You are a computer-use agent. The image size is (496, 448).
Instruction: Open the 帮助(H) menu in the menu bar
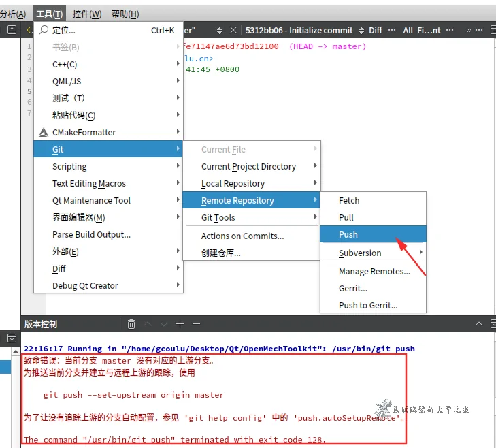(125, 14)
